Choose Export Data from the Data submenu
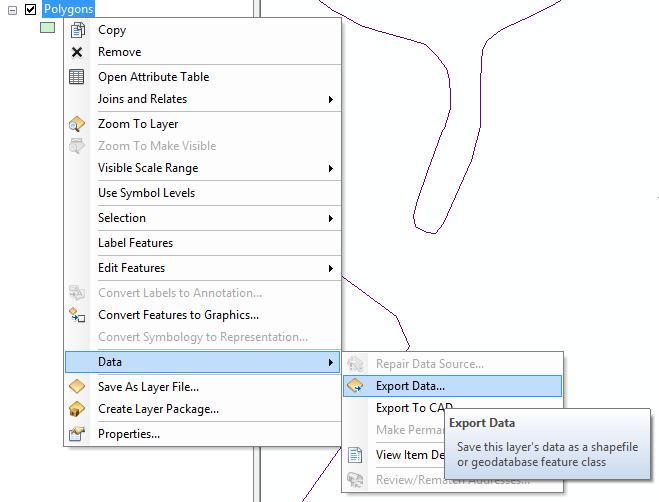Screen dimensions: 659x502 coord(411,386)
